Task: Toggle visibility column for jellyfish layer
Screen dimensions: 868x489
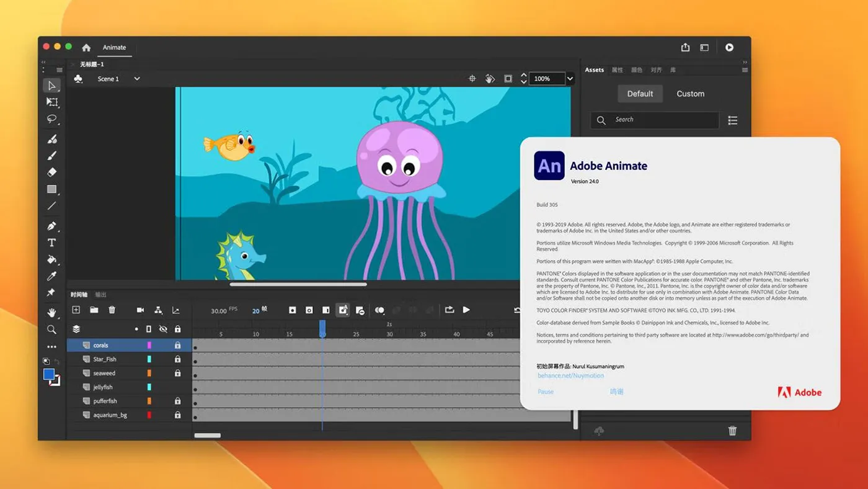Action: (x=162, y=387)
